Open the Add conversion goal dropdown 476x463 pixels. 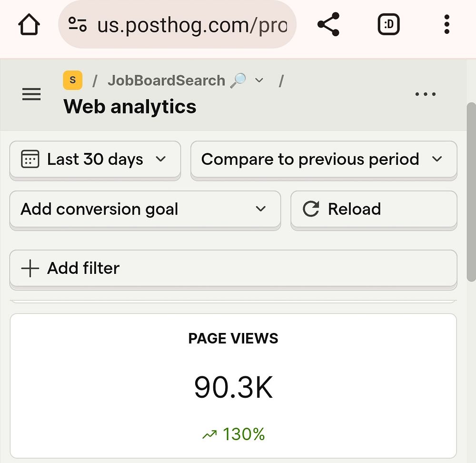point(145,209)
